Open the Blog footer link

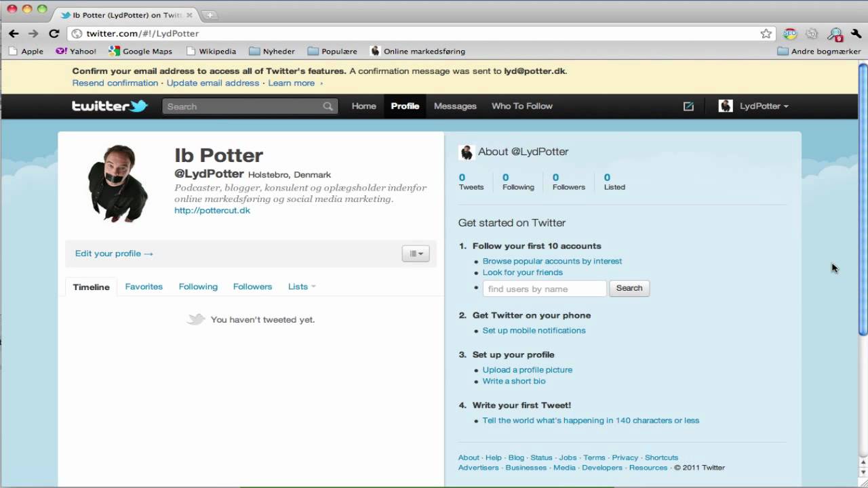pyautogui.click(x=516, y=457)
